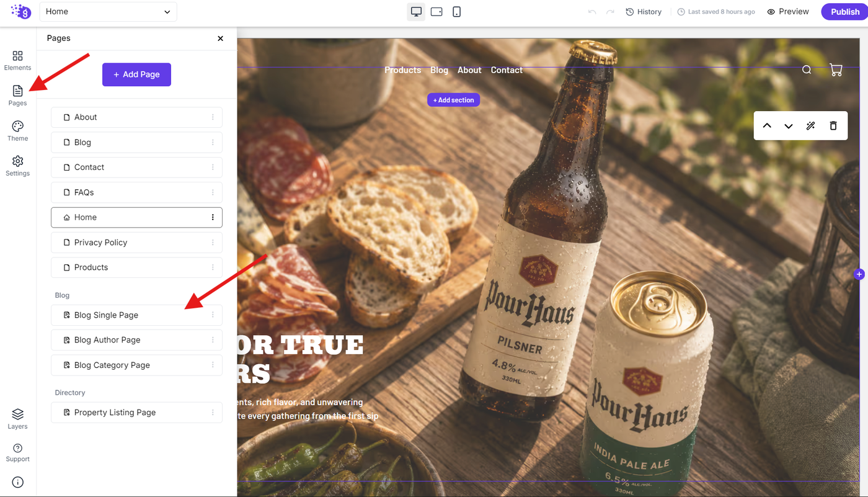This screenshot has height=497, width=868.
Task: Click the Publish button
Action: (x=844, y=12)
